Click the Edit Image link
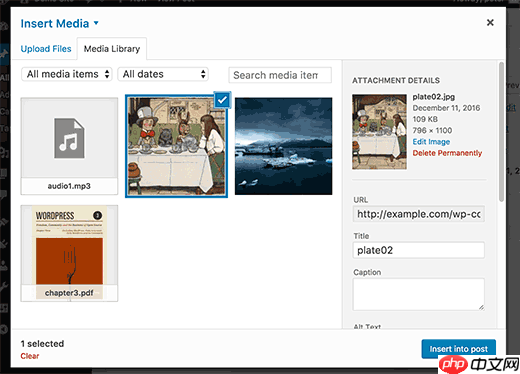520x374 pixels. (x=431, y=142)
